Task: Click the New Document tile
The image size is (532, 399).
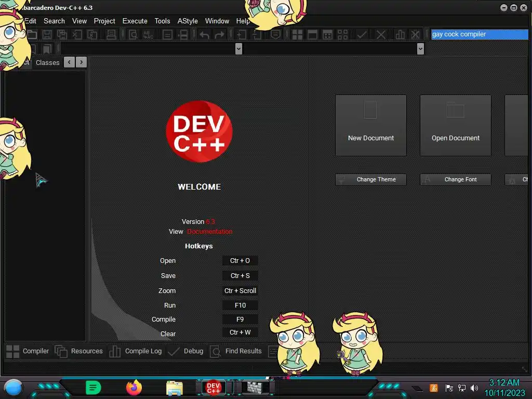Action: [371, 126]
